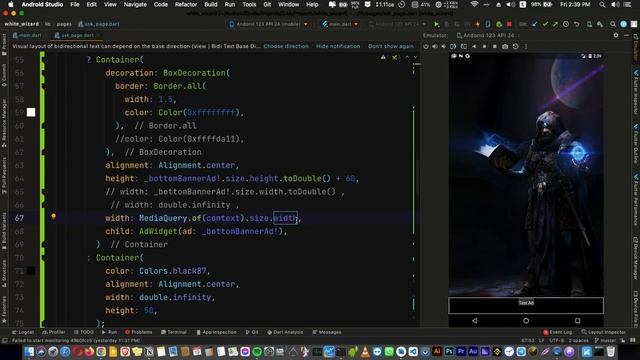Change the UTF-8 file encoding in status bar

556,340
